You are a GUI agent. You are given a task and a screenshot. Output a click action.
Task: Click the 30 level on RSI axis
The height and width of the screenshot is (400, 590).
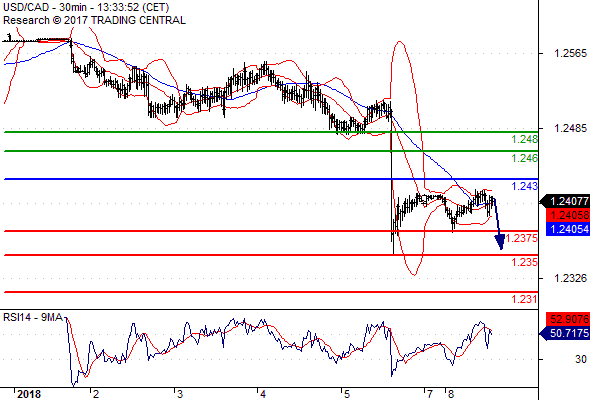click(x=581, y=359)
